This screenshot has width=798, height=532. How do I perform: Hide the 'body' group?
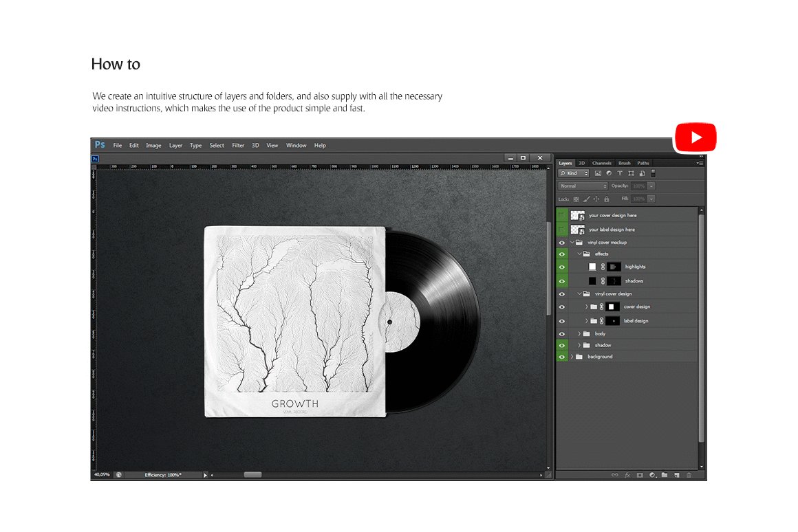(x=562, y=333)
